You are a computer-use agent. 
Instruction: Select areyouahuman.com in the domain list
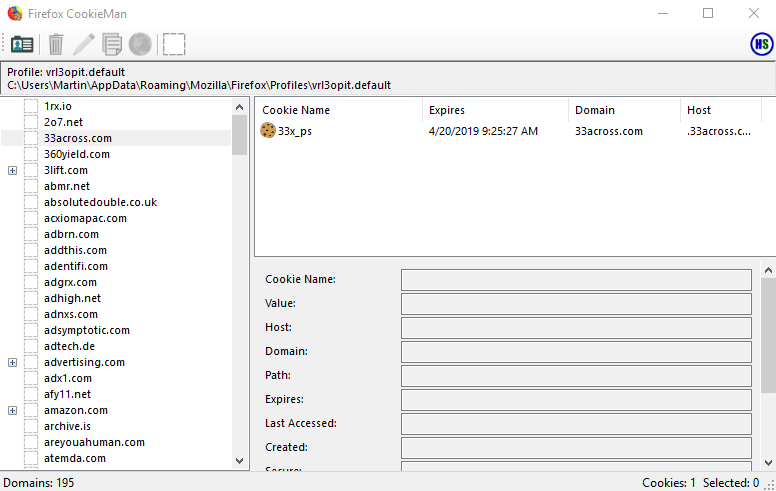point(94,442)
